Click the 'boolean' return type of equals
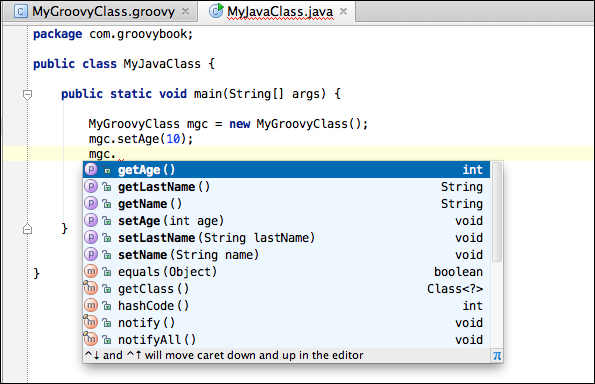Screen dimensions: 595x384 [458, 272]
